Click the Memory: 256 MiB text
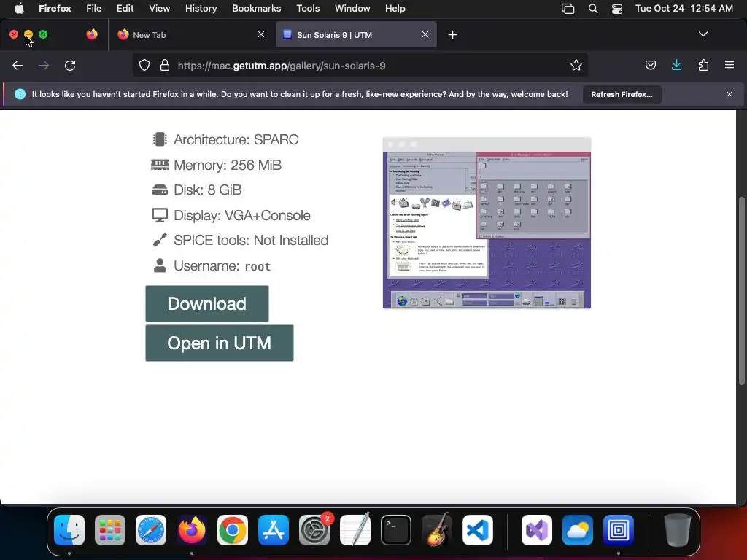This screenshot has width=747, height=560. tap(228, 165)
